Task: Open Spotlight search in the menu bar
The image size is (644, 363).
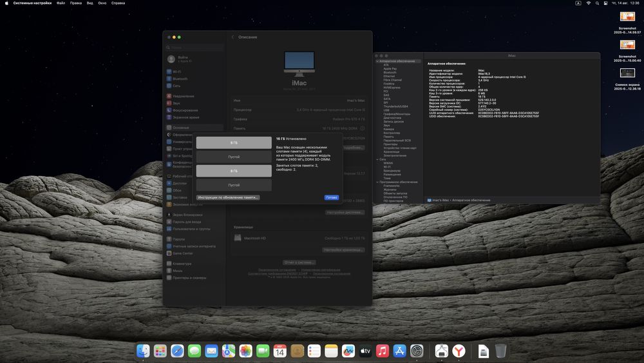Action: coord(597,3)
